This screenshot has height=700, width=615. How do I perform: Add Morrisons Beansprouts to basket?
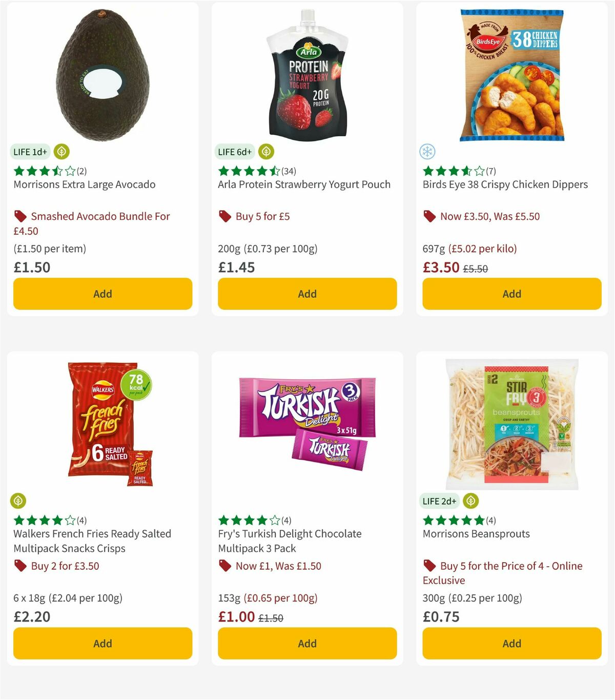click(x=511, y=643)
